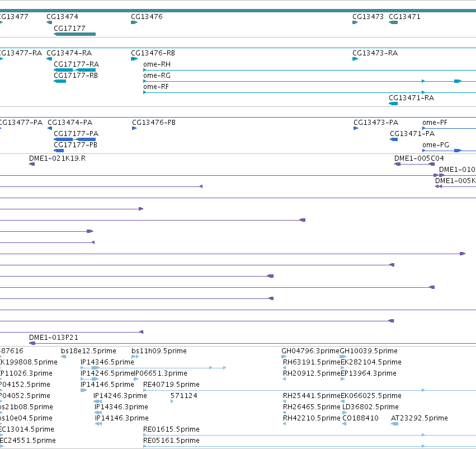Select the RH42210.5prime EST label
Image resolution: width=476 pixels, height=449 pixels.
click(312, 419)
